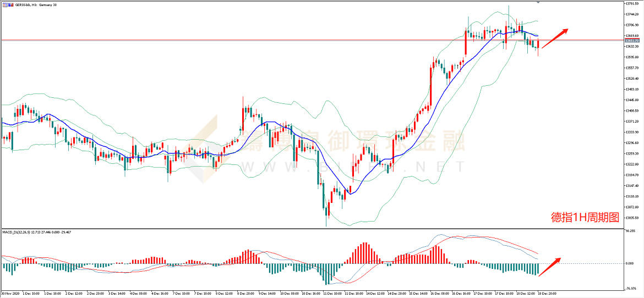Click the red arrow on the price chart
644x298 pixels.
(x=554, y=34)
